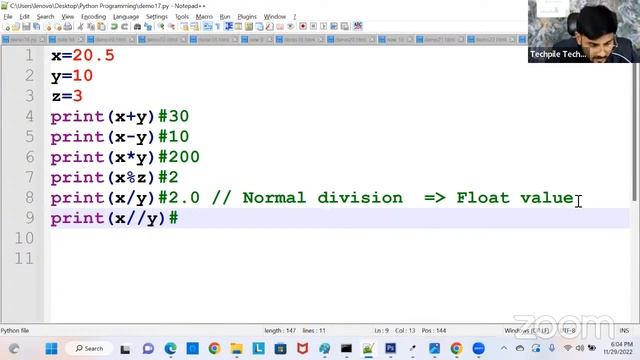Toggle file monitoring eye icon
The height and width of the screenshot is (360, 640).
[x=291, y=27]
